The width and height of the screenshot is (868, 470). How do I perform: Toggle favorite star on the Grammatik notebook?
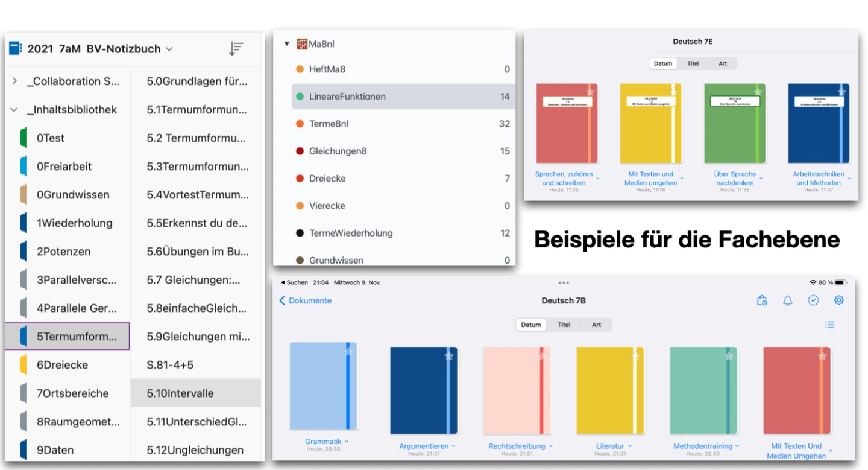[x=348, y=352]
